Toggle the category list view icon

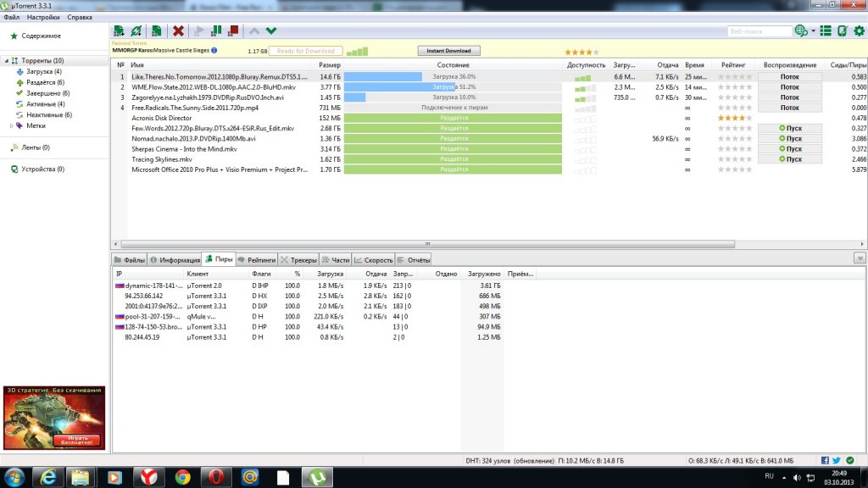click(x=826, y=31)
